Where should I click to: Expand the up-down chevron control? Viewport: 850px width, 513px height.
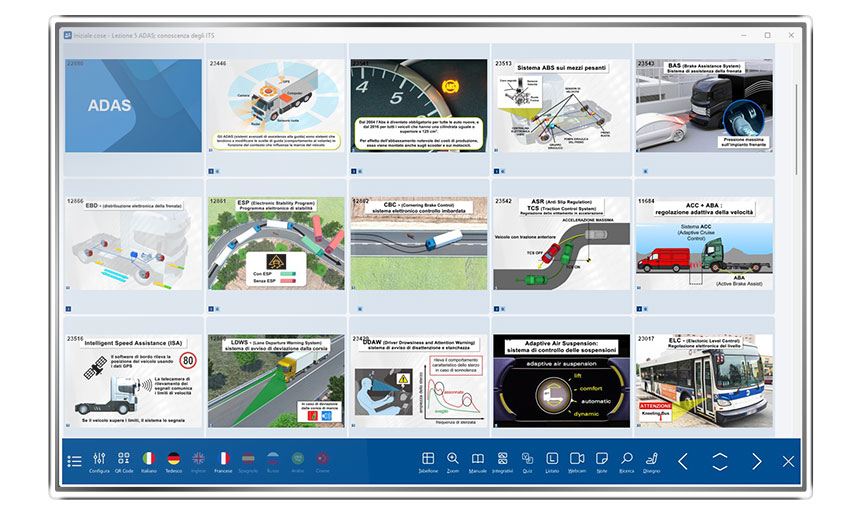719,461
